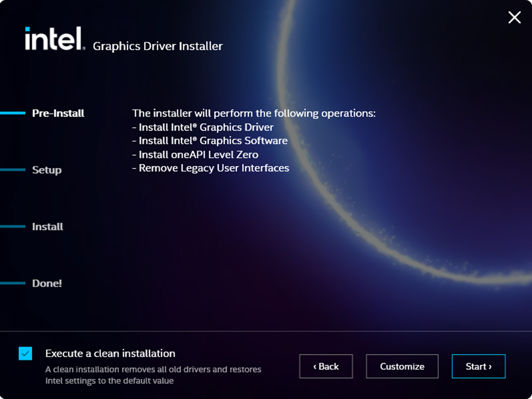This screenshot has width=532, height=399.
Task: Select the Graphics Driver Installer title
Action: click(158, 46)
